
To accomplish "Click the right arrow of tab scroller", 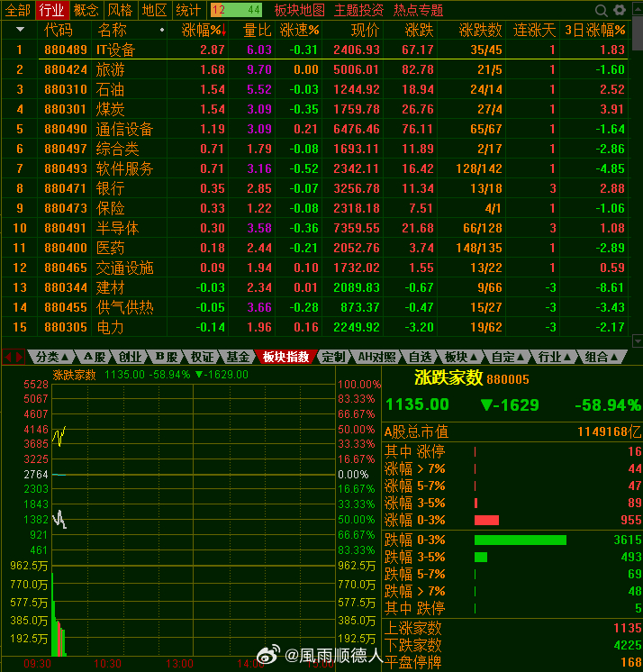I will tap(19, 357).
